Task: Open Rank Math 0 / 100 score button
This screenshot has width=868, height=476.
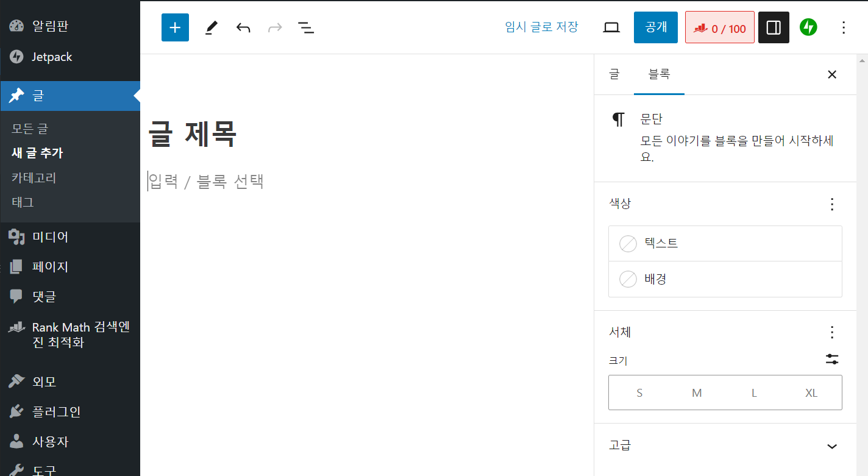Action: click(720, 27)
